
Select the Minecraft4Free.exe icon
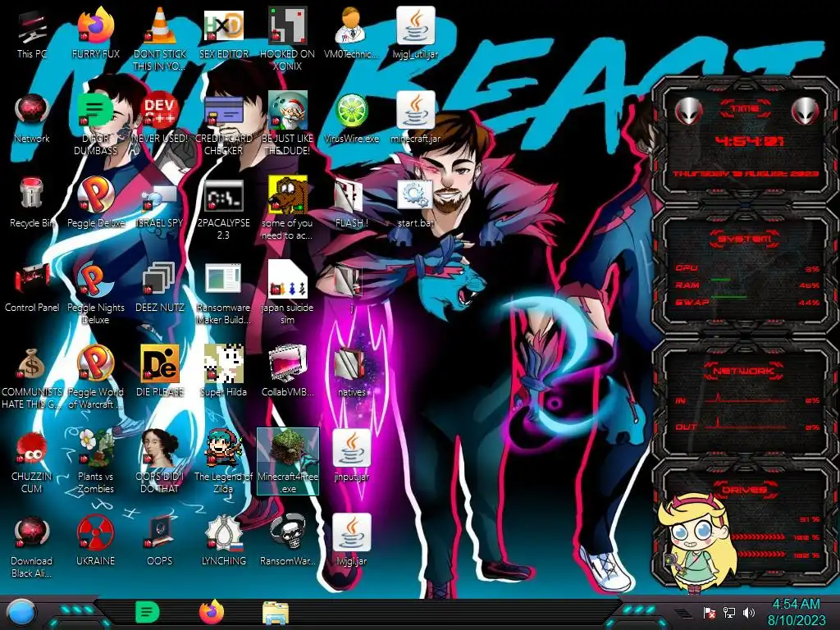(288, 461)
